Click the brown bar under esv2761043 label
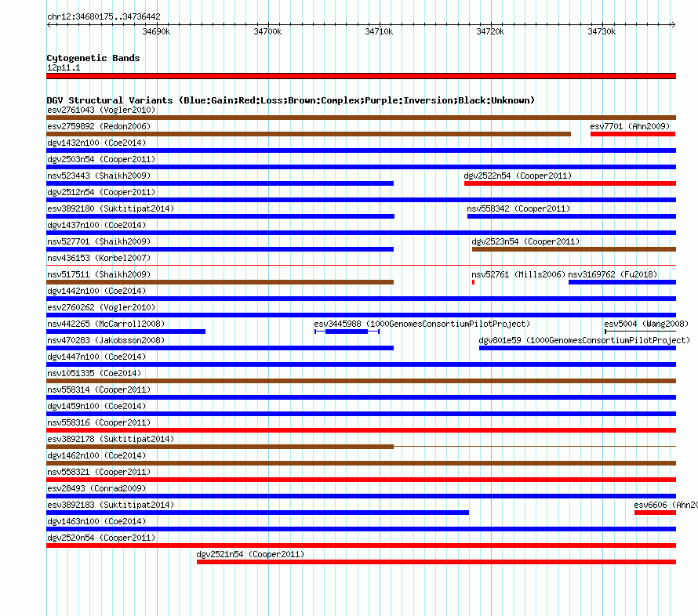698x616 pixels. (x=361, y=118)
